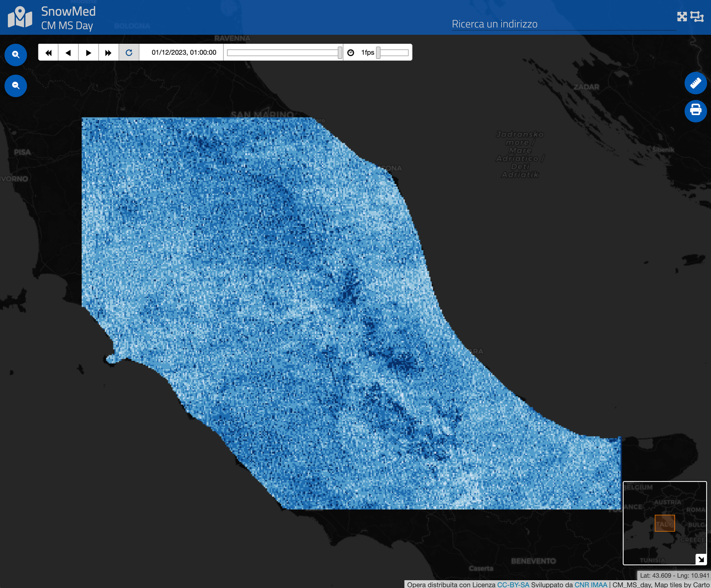Click the clock icon beside 1fps
Screen dimensions: 711x588
(351, 53)
